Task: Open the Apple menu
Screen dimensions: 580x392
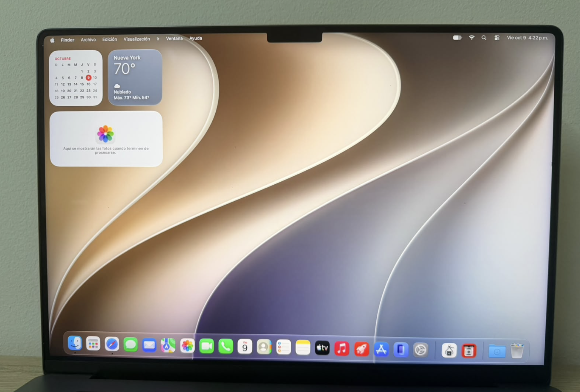Action: coord(52,40)
